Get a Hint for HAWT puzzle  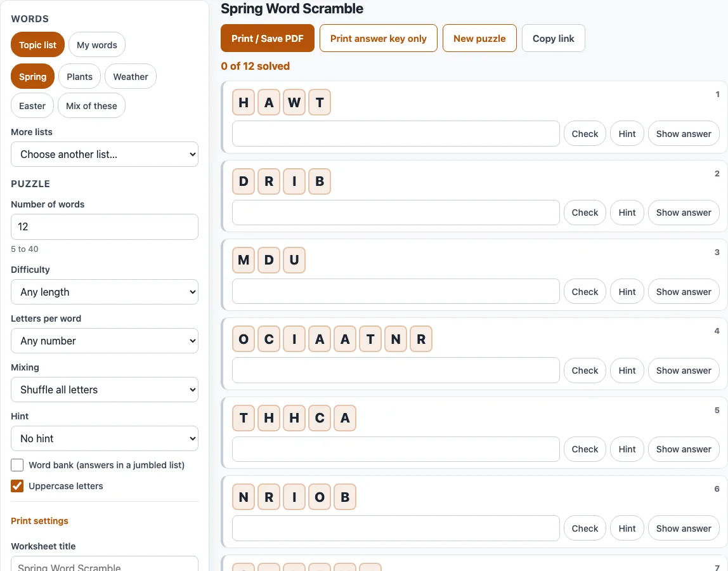point(627,134)
